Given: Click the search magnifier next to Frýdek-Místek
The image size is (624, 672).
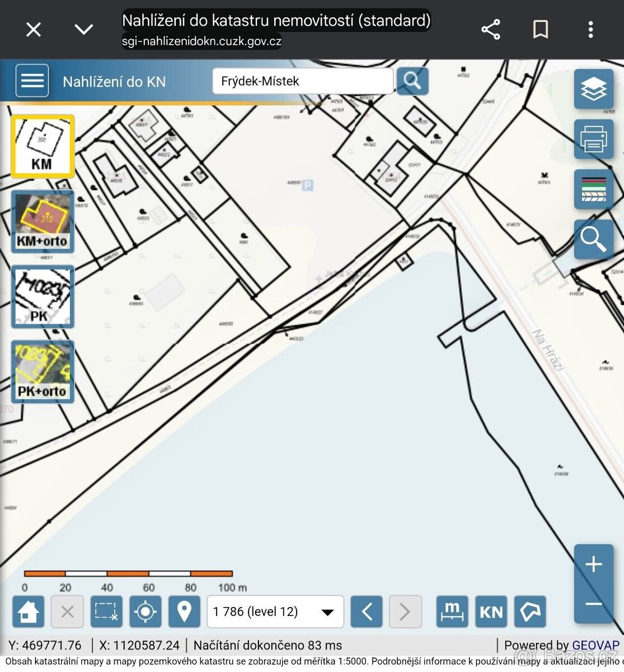Looking at the screenshot, I should click(x=412, y=81).
